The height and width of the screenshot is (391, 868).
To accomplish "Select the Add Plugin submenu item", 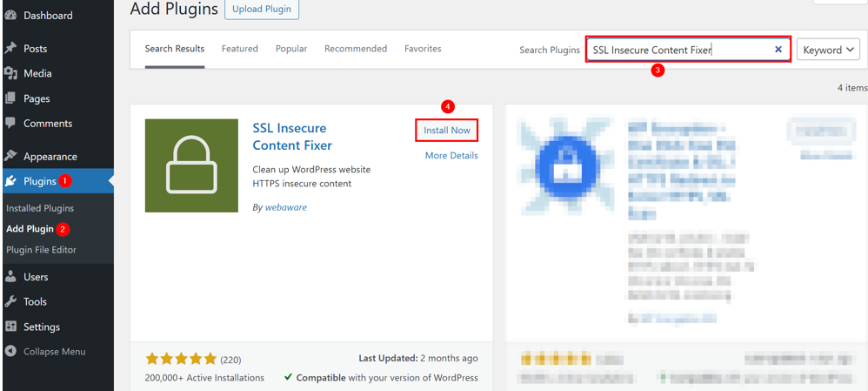I will click(30, 228).
